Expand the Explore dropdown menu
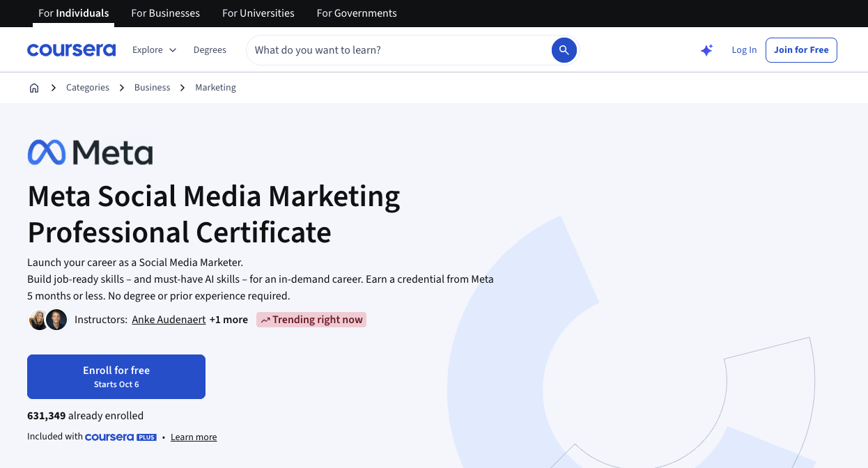This screenshot has width=868, height=468. click(155, 50)
